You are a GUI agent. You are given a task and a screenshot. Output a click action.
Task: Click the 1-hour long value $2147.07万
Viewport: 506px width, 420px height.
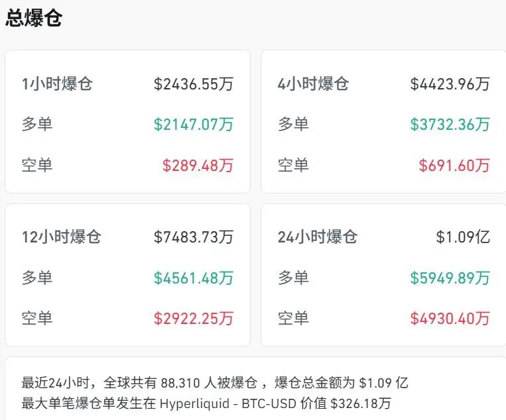click(193, 124)
